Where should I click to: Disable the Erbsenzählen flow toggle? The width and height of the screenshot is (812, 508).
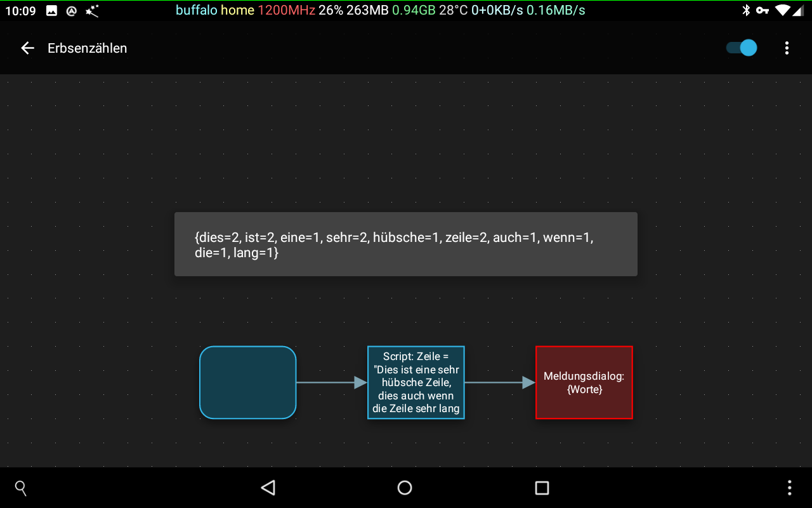[x=740, y=48]
